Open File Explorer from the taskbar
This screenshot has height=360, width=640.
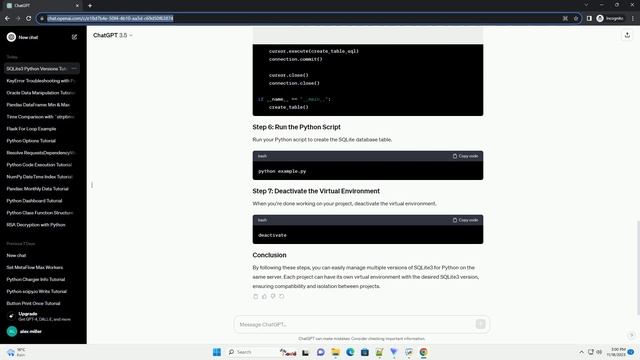336,352
